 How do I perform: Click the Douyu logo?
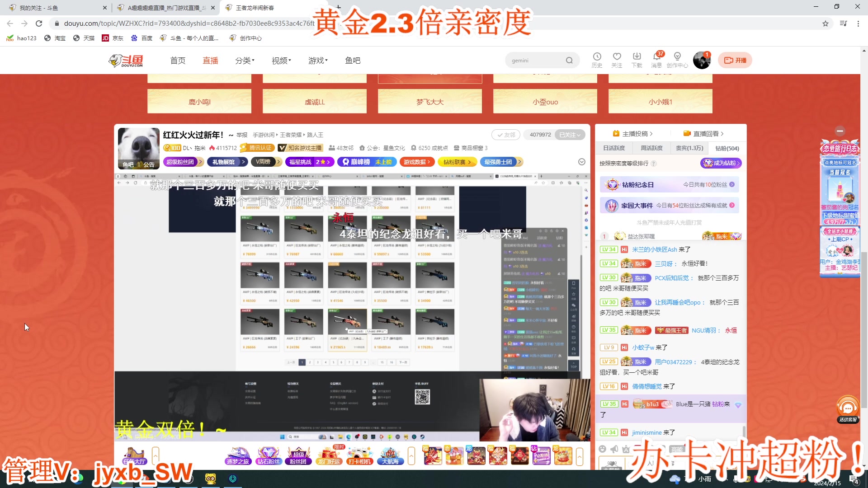coord(126,61)
